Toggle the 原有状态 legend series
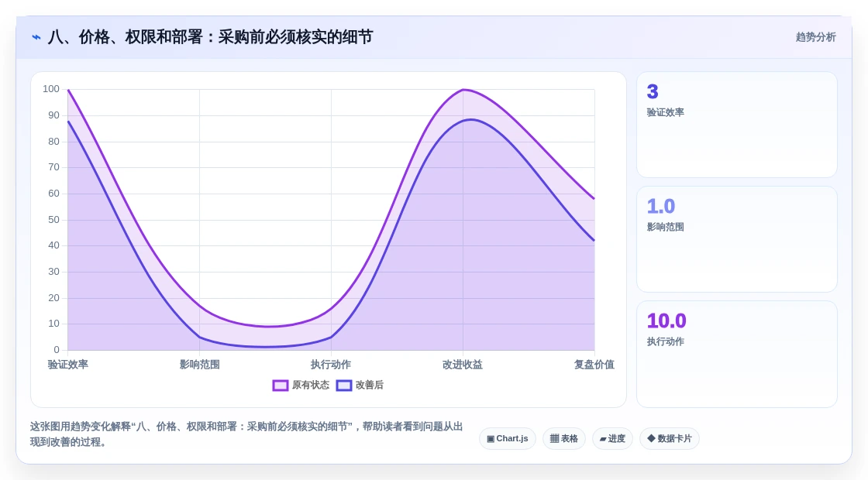The image size is (868, 480). [301, 385]
